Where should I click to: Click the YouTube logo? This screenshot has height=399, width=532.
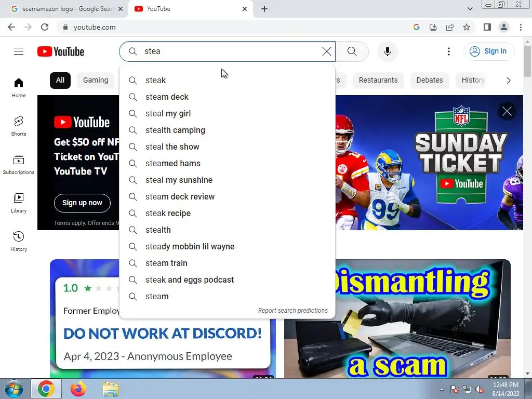[61, 51]
